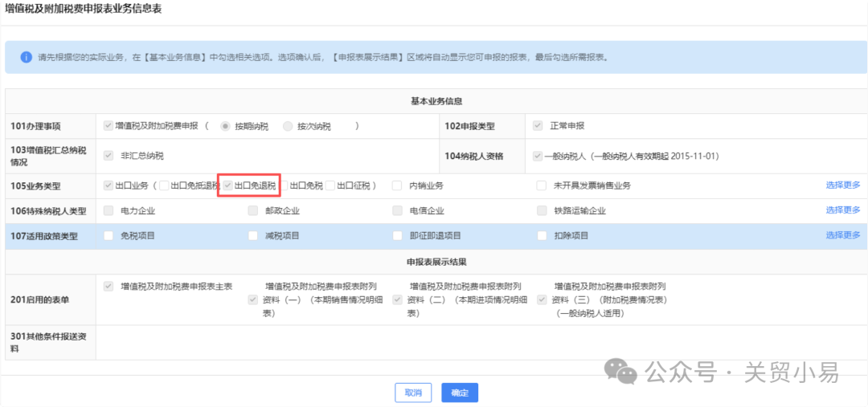This screenshot has width=868, height=407.
Task: Click the 107适用政策类型 label
Action: click(x=44, y=236)
